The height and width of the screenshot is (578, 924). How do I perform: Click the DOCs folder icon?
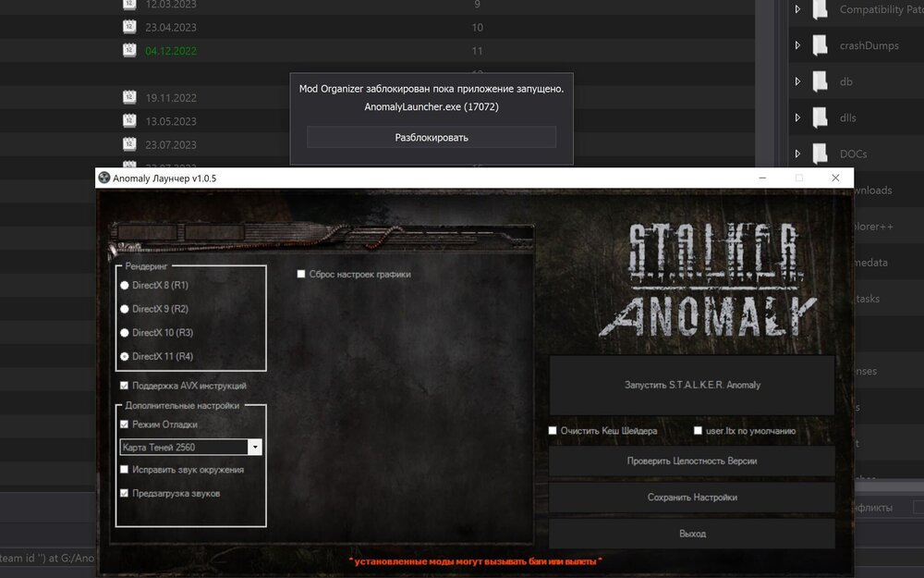click(x=820, y=154)
